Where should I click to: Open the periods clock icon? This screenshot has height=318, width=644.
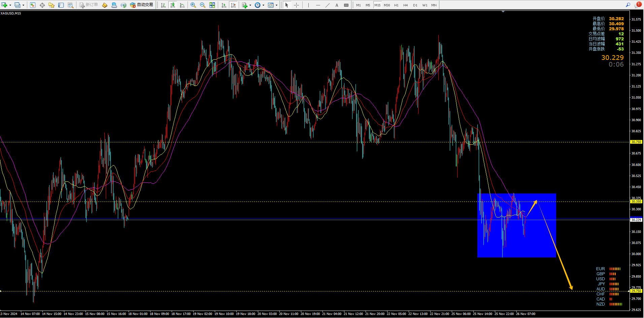pos(258,5)
